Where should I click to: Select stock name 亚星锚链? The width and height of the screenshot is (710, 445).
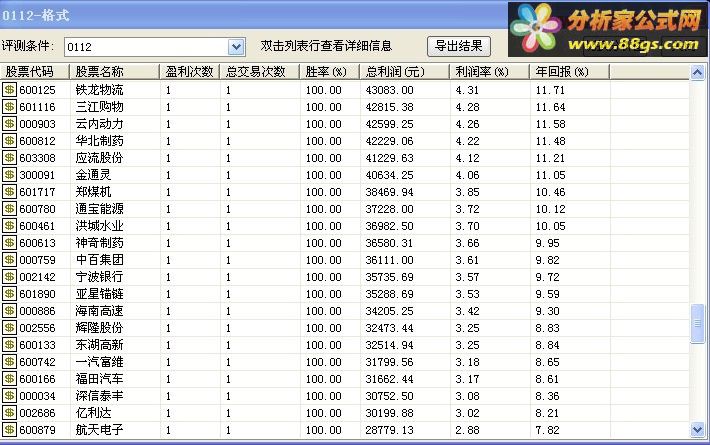tap(99, 294)
